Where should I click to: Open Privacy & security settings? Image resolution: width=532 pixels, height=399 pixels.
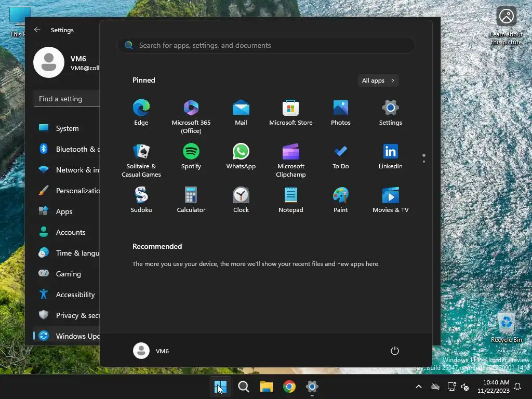[67, 315]
